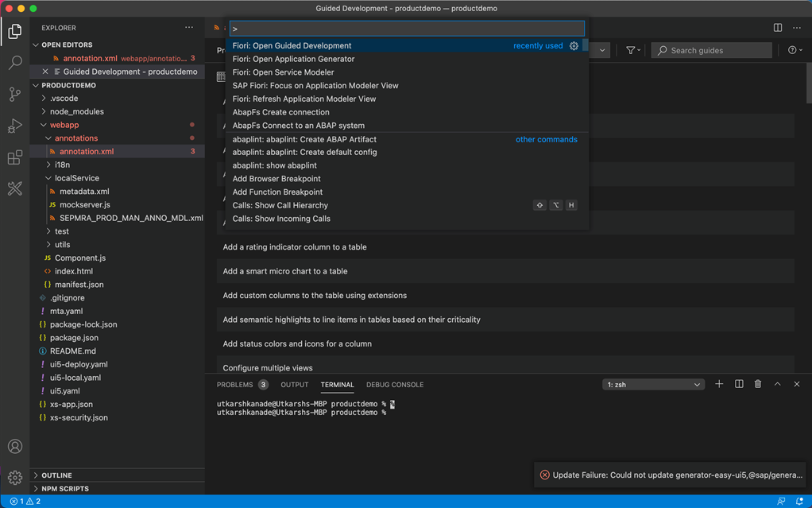Screen dimensions: 812x508
Task: Click the Explorer more actions ellipsis
Action: tap(189, 28)
